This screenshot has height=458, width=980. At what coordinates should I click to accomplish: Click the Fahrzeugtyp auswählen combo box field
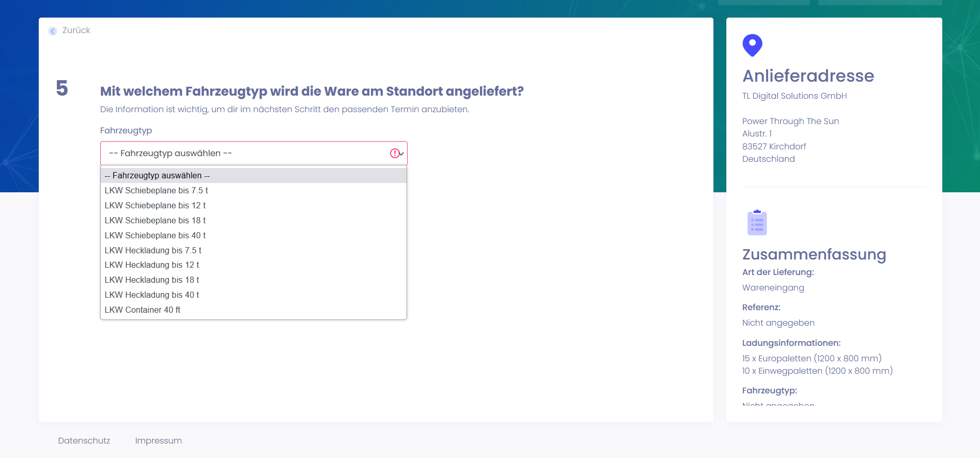tap(243, 154)
